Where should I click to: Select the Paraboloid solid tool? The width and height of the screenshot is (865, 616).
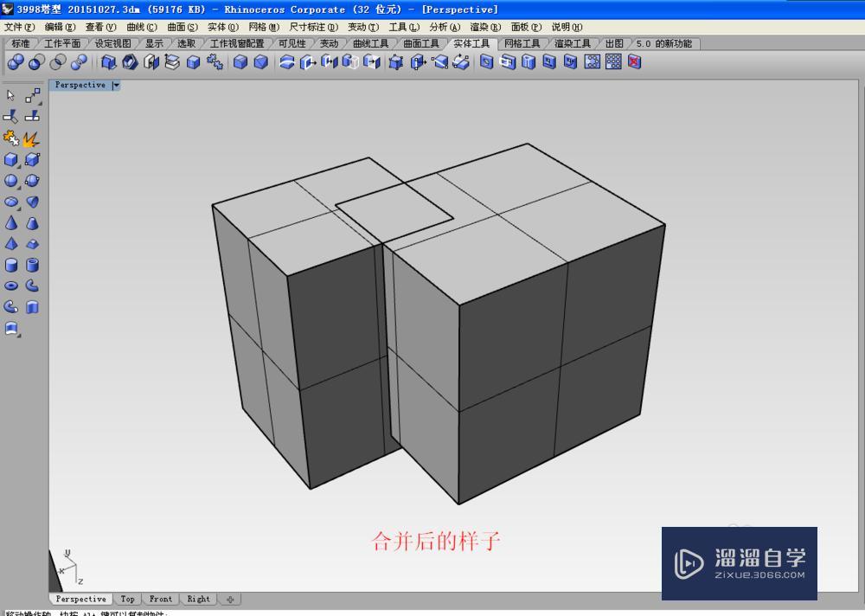(33, 202)
